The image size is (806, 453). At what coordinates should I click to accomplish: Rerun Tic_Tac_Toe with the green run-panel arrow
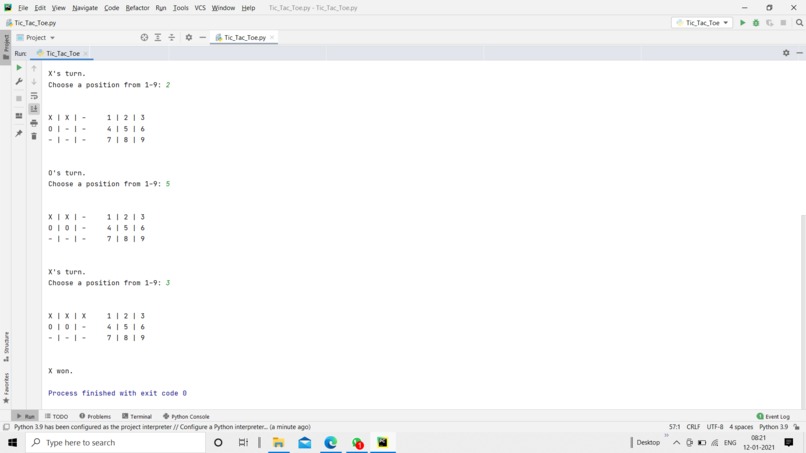pos(19,68)
